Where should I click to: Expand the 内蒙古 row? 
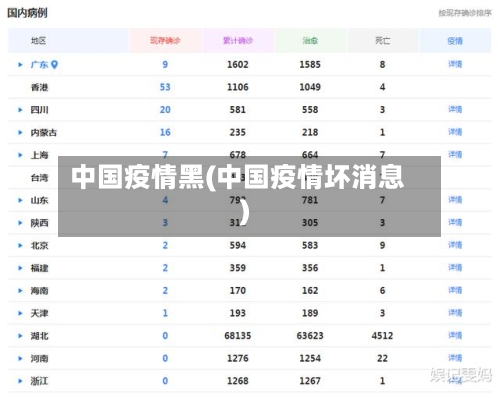pyautogui.click(x=20, y=132)
